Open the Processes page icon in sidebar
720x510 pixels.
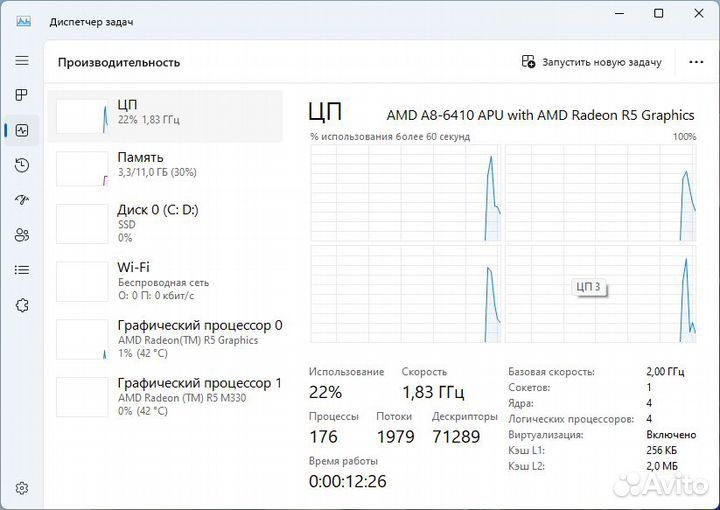tap(22, 96)
